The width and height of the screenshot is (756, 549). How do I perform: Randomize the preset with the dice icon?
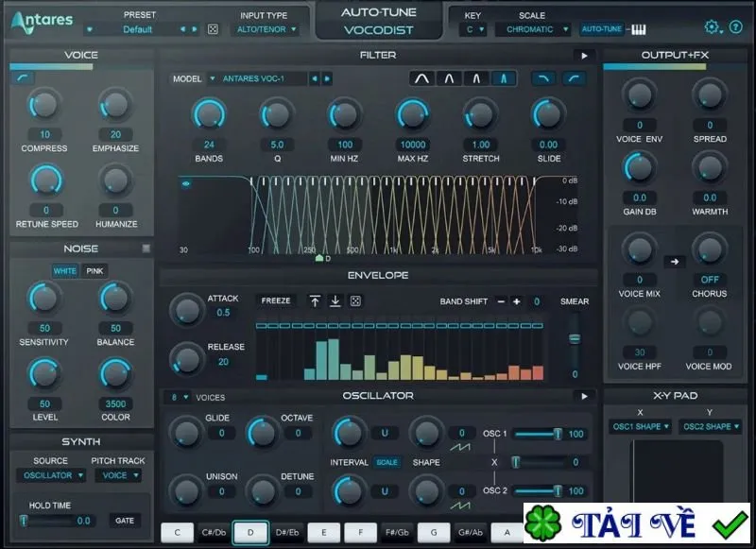point(213,29)
